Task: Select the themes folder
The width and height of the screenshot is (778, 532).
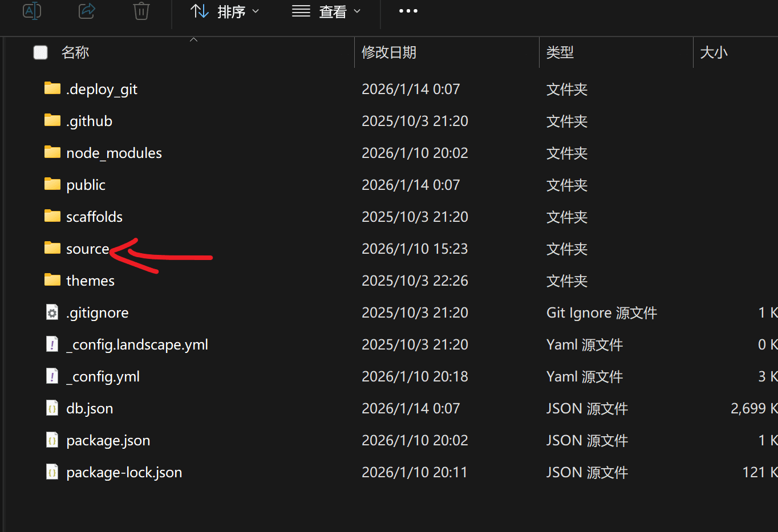Action: pyautogui.click(x=90, y=281)
